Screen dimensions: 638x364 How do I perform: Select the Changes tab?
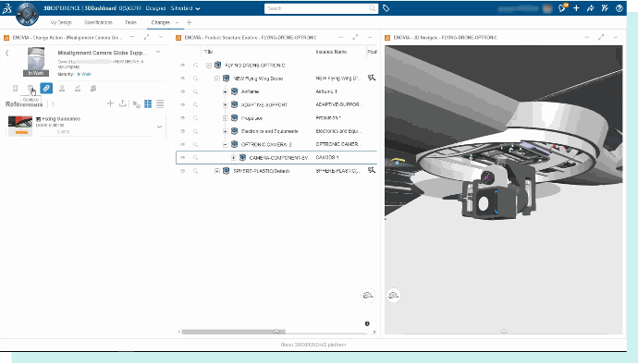tap(160, 22)
